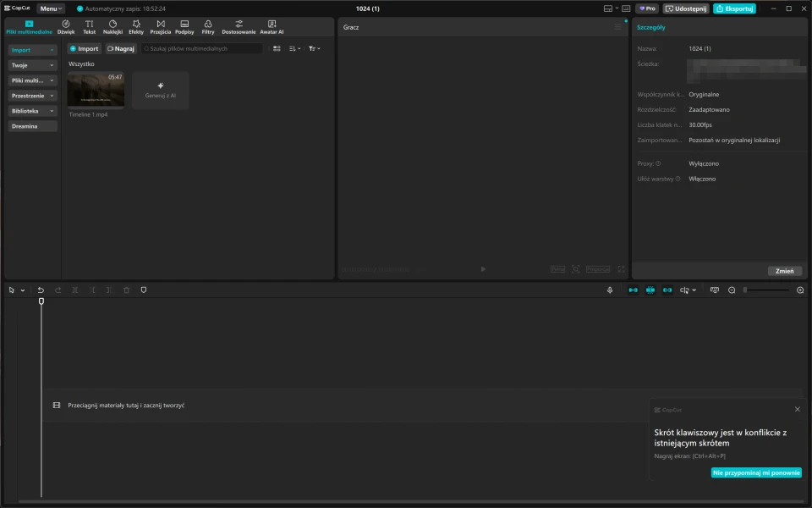Open the Naklejki stickers panel
The height and width of the screenshot is (508, 812).
tap(112, 26)
